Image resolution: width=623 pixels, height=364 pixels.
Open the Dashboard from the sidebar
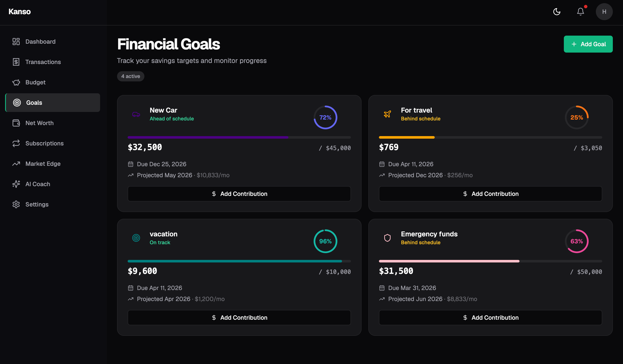16,42
